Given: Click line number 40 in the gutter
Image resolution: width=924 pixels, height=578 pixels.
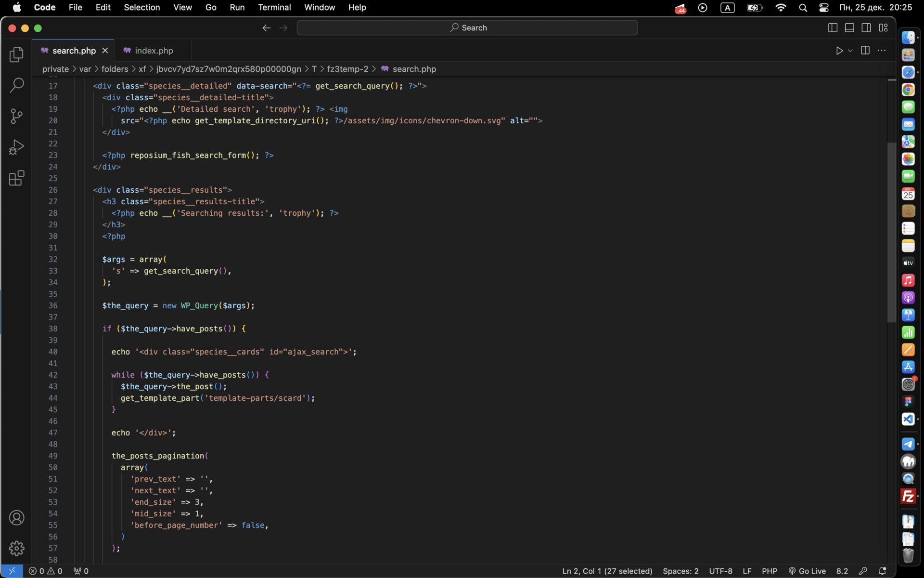Looking at the screenshot, I should point(52,352).
